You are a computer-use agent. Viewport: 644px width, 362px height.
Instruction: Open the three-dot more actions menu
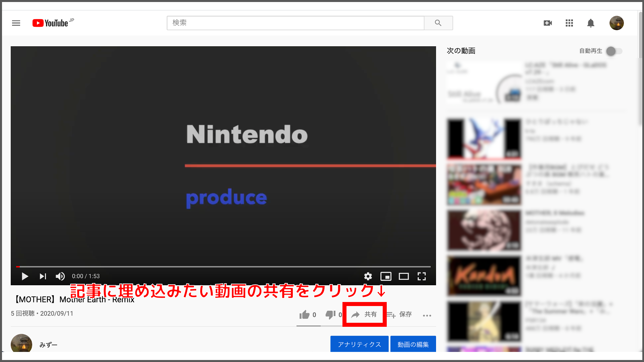click(x=427, y=315)
